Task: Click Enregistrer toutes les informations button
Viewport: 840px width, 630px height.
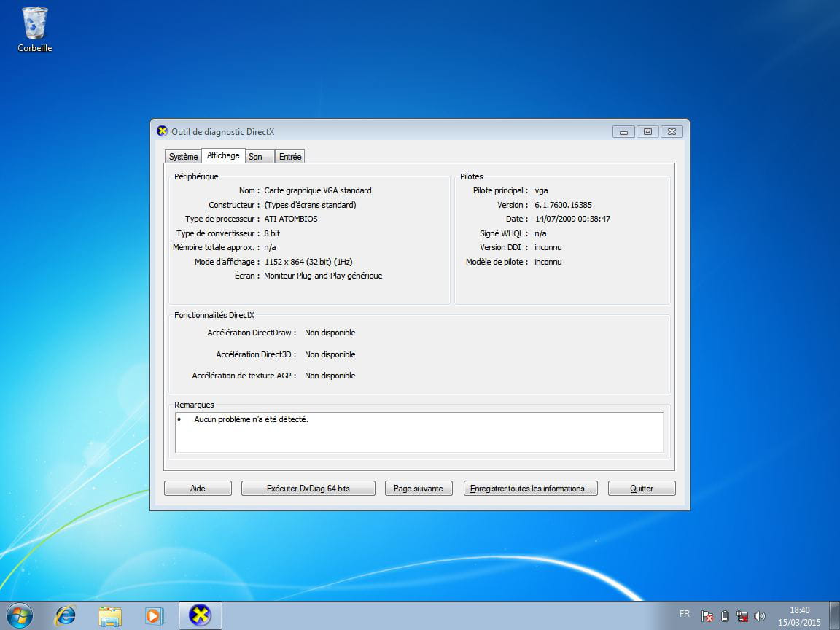Action: [530, 489]
